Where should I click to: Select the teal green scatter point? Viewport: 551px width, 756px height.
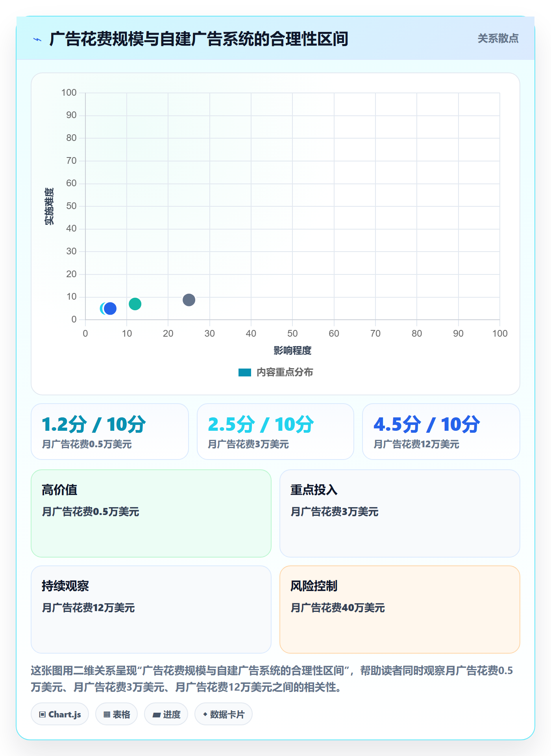(135, 304)
